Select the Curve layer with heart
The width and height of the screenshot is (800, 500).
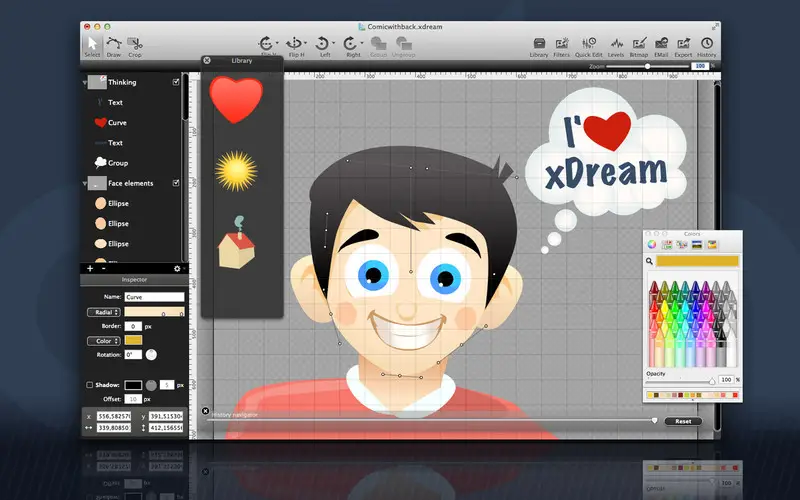tap(134, 122)
